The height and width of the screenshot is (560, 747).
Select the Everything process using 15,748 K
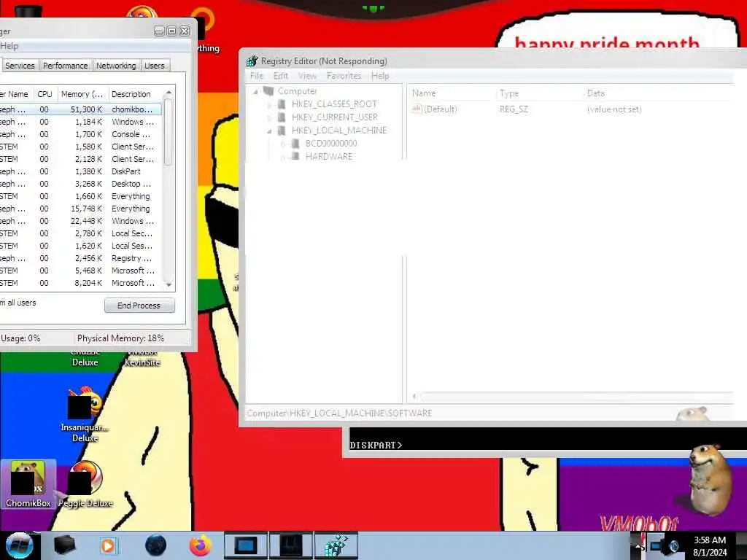(81, 209)
